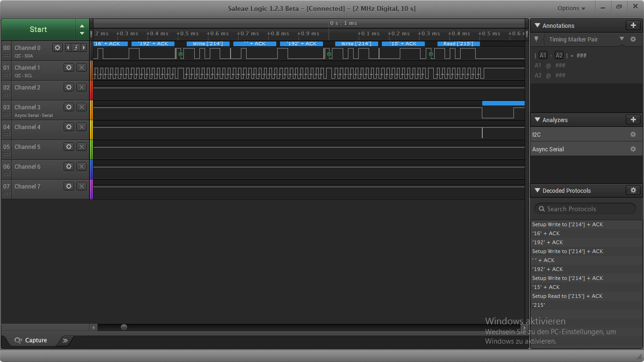Expand the tab list chevron beside Capture

tap(65, 340)
